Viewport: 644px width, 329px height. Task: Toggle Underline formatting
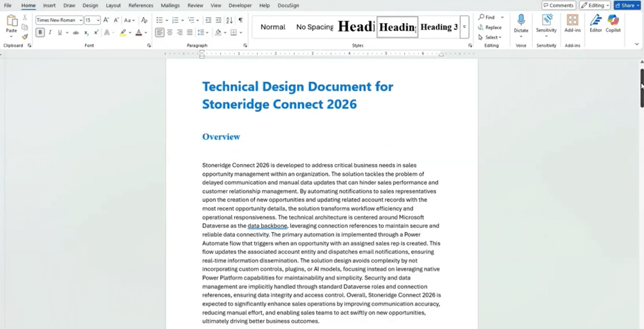pos(59,32)
